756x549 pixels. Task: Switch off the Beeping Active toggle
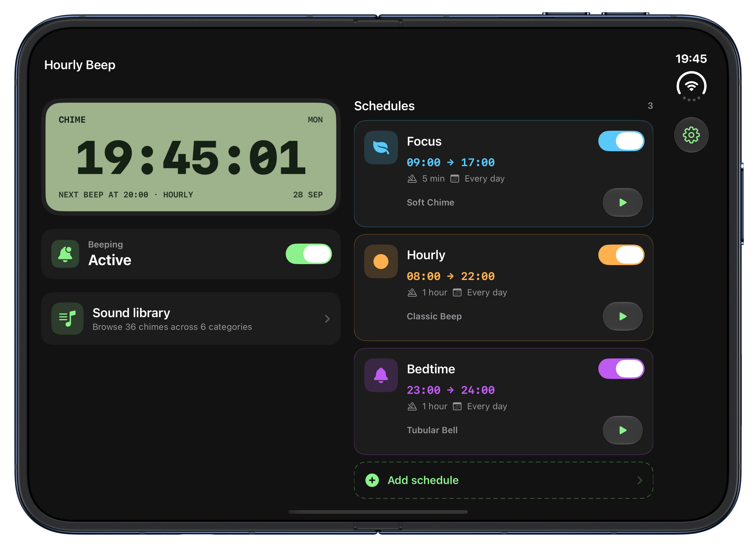(x=309, y=254)
